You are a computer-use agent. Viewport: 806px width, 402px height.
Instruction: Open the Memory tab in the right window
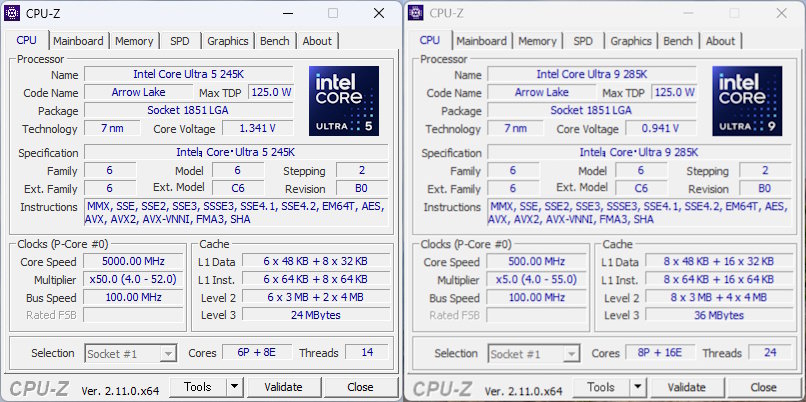(x=537, y=41)
